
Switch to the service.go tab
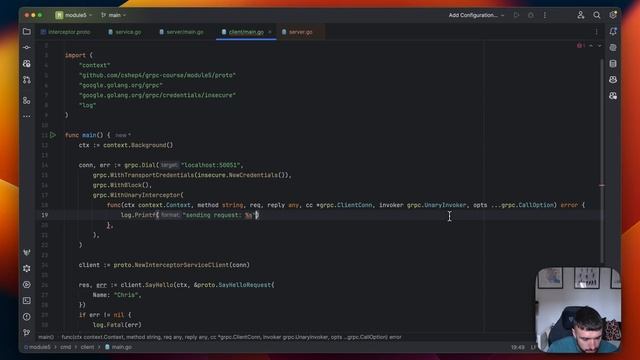[125, 32]
